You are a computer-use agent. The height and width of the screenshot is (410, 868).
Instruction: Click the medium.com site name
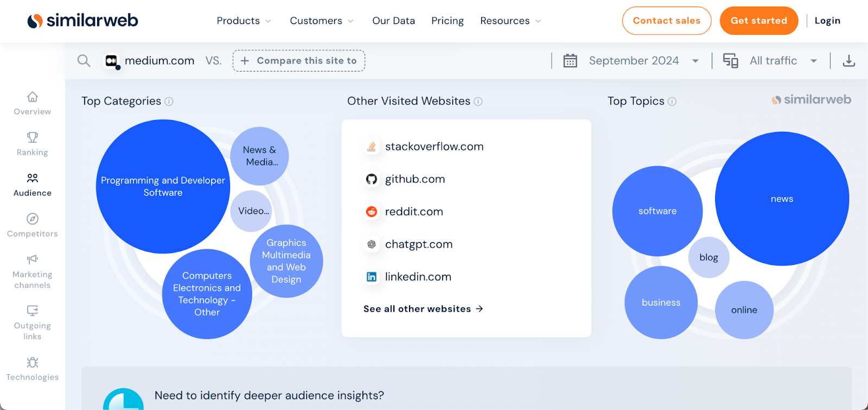click(159, 61)
